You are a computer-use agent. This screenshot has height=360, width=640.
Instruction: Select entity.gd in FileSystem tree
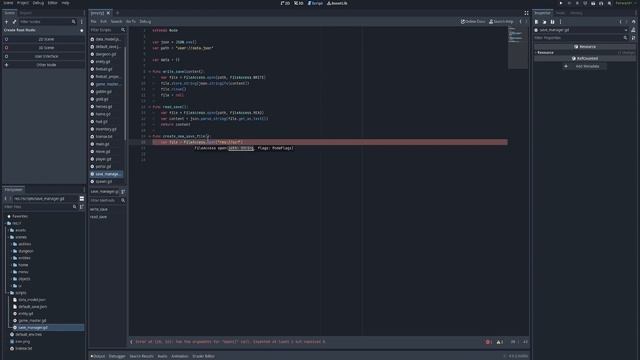point(26,314)
